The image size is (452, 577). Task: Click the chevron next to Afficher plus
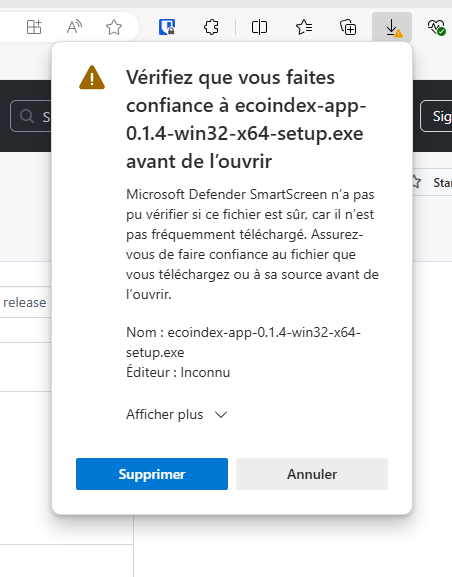pos(221,415)
